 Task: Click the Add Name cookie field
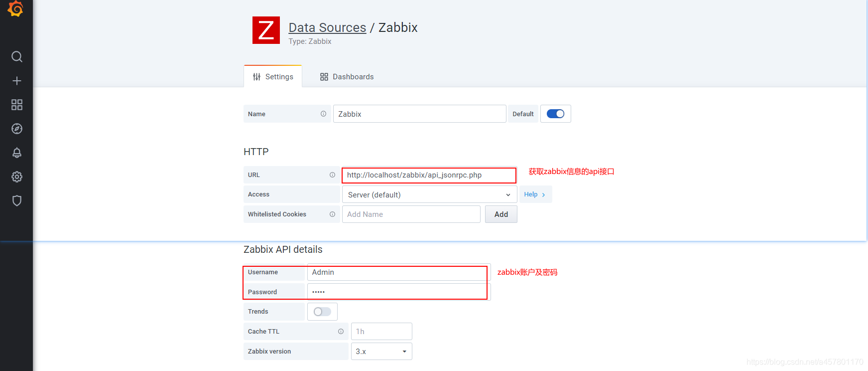tap(411, 214)
